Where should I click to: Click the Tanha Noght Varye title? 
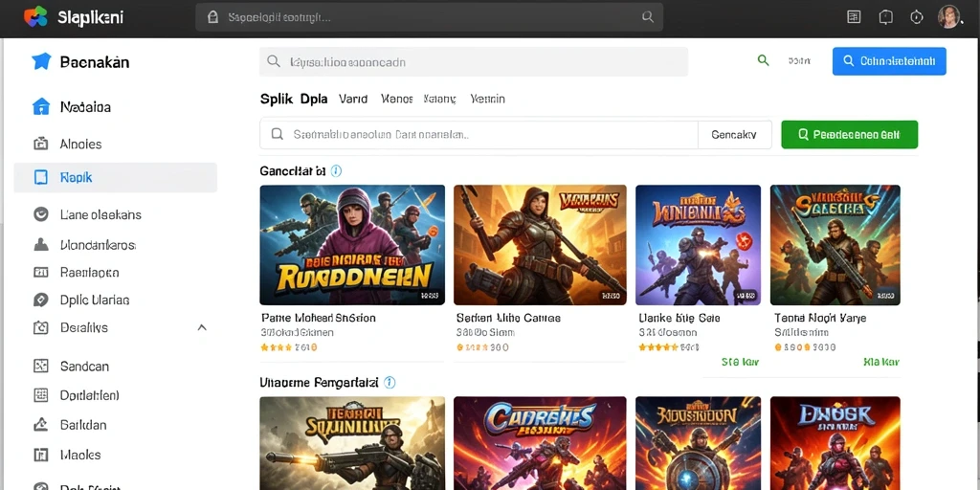pos(820,318)
